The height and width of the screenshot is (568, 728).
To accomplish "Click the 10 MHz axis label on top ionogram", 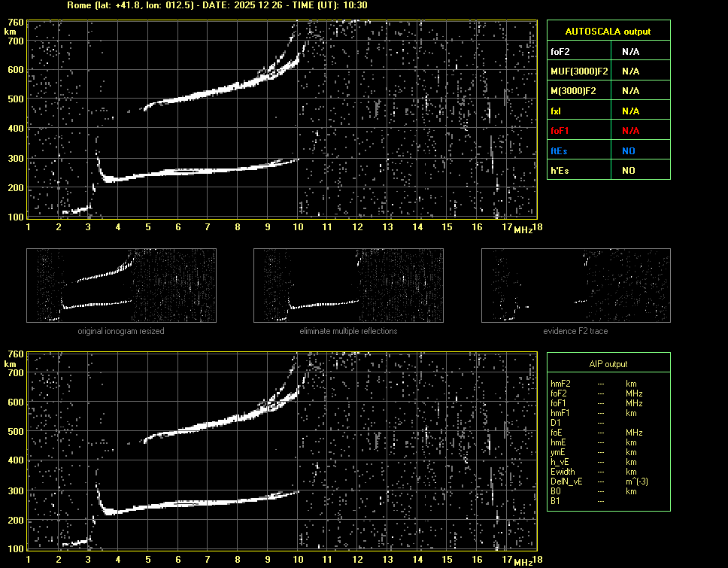I will pyautogui.click(x=298, y=227).
